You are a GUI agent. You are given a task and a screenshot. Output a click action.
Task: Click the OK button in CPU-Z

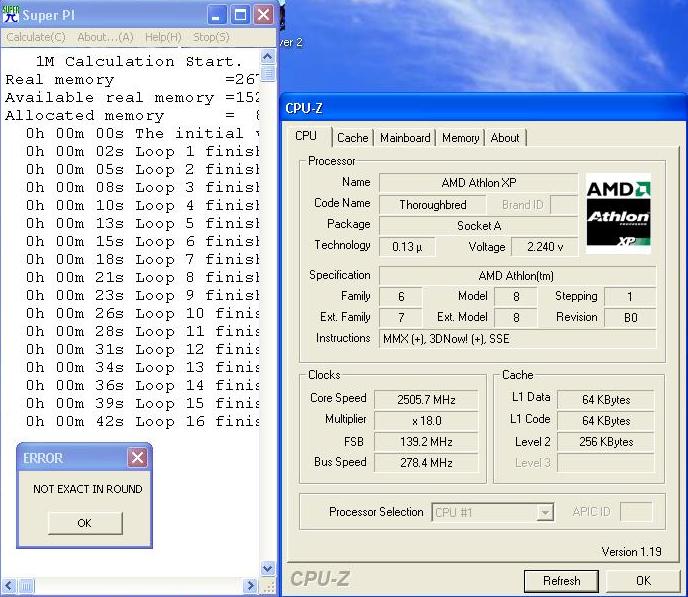coord(643,581)
